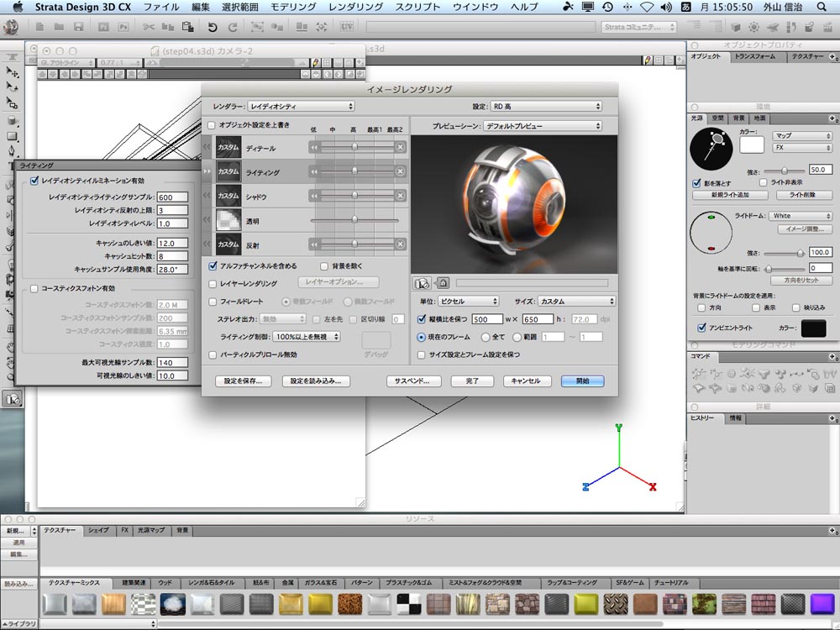
Task: Open the マップ dropdown in light panel
Action: [801, 135]
